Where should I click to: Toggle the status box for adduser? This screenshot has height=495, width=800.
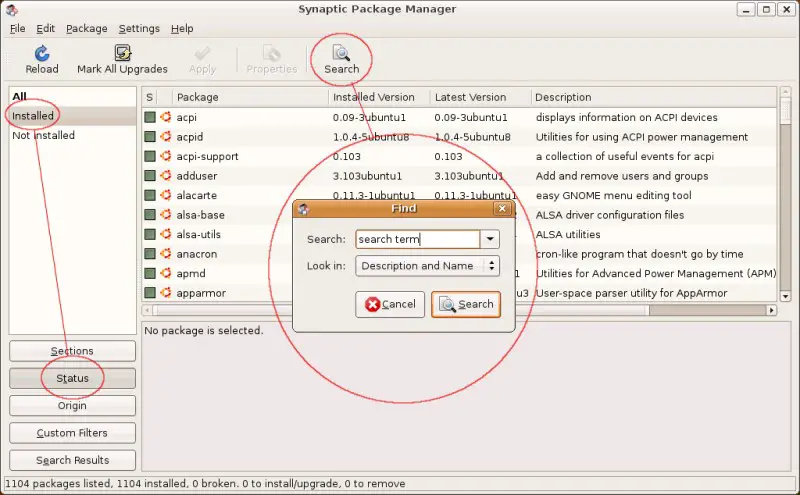pos(149,176)
